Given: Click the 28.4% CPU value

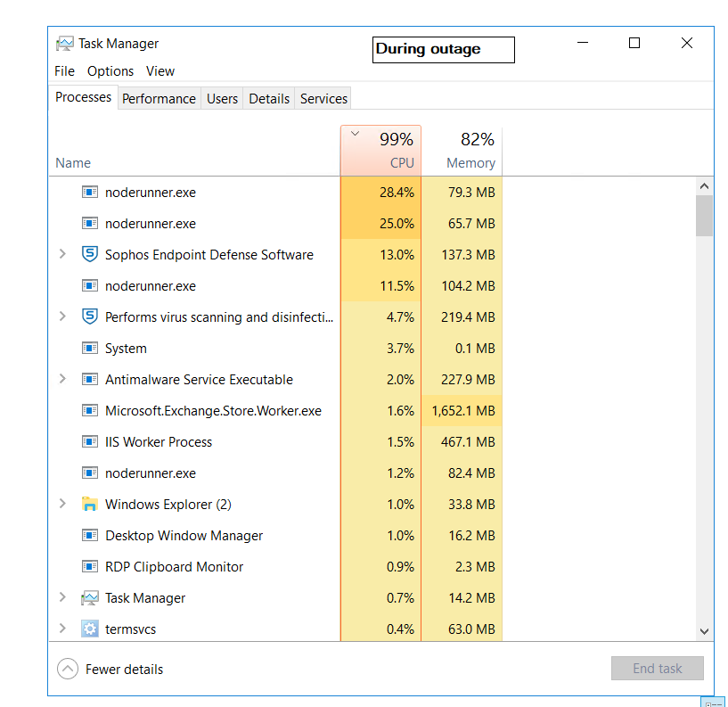Looking at the screenshot, I should 397,193.
